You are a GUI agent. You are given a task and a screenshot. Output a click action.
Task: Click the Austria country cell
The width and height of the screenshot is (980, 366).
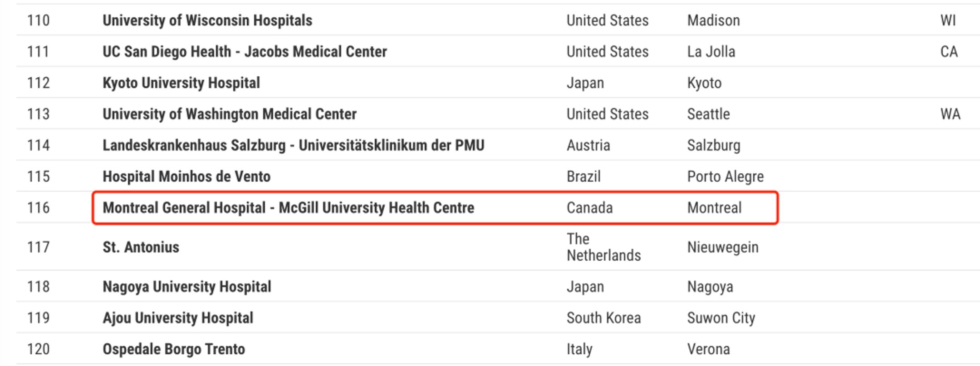pyautogui.click(x=588, y=145)
